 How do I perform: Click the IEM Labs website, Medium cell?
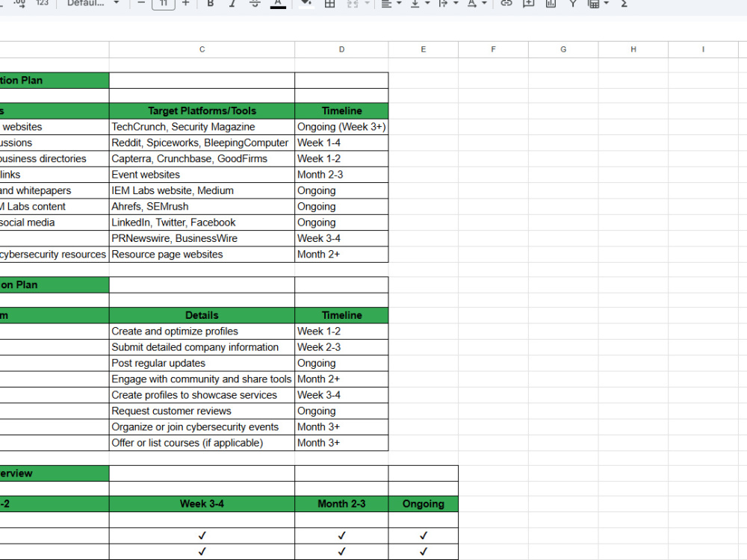pos(202,190)
